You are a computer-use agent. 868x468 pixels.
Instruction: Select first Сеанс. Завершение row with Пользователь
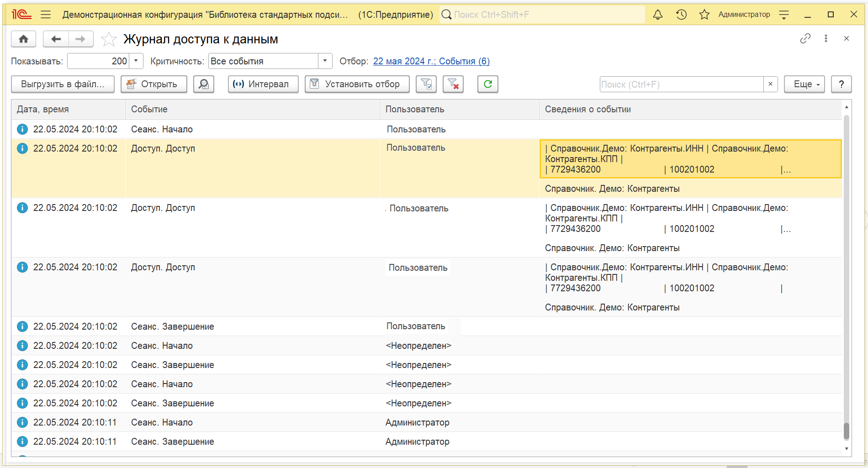tap(427, 326)
